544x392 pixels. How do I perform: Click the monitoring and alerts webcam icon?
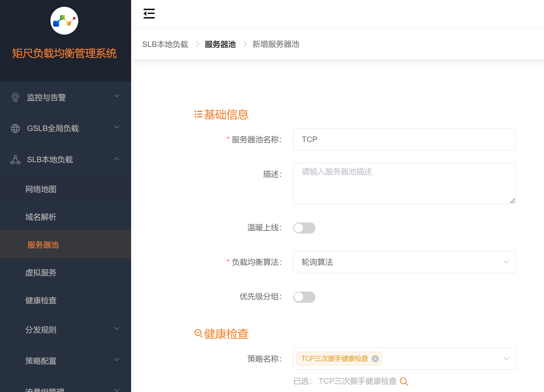click(15, 97)
